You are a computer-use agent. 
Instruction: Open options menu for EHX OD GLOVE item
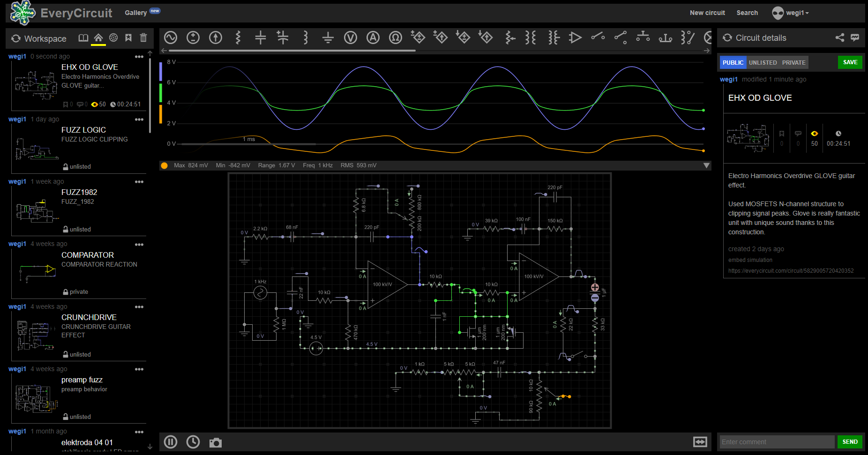pos(139,57)
